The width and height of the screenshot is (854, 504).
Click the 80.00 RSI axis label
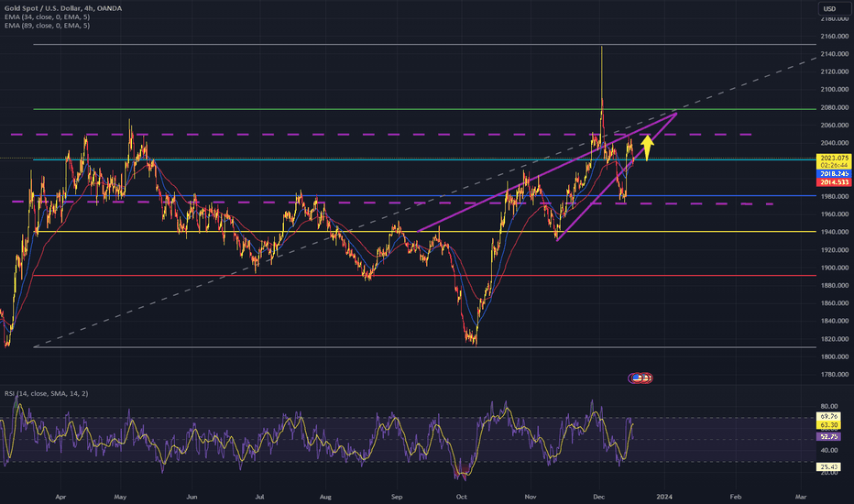pos(829,407)
